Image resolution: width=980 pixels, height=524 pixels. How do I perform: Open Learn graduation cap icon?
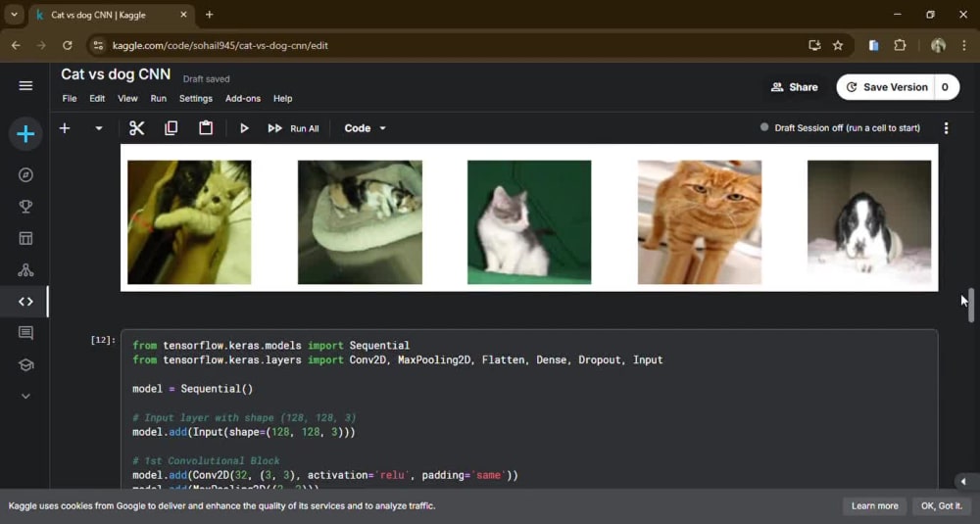click(25, 364)
